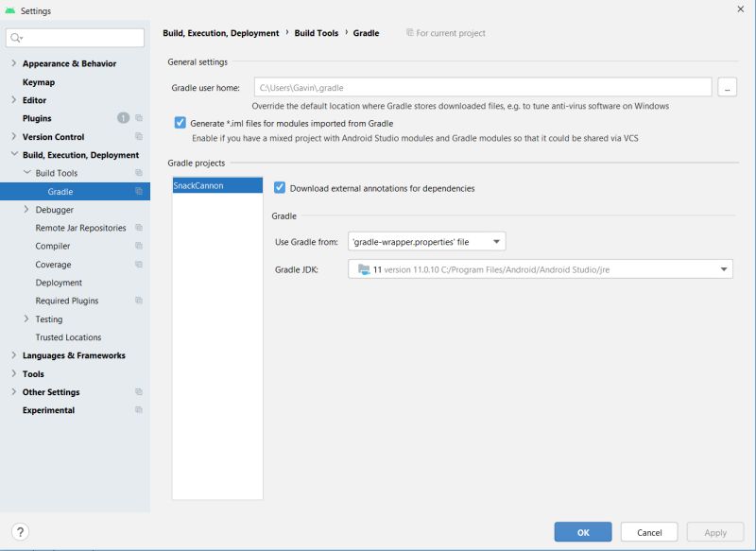Apply the current settings changes

[714, 531]
